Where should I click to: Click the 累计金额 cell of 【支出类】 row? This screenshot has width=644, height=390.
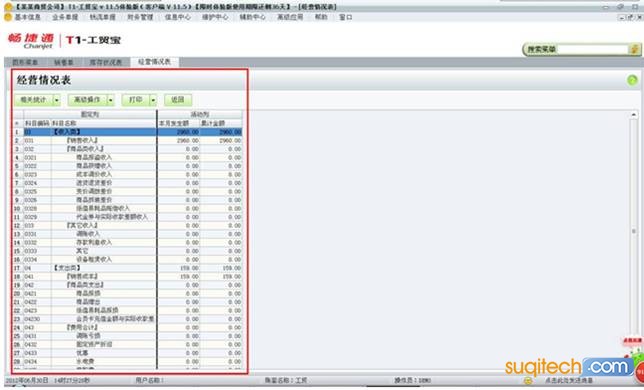221,268
